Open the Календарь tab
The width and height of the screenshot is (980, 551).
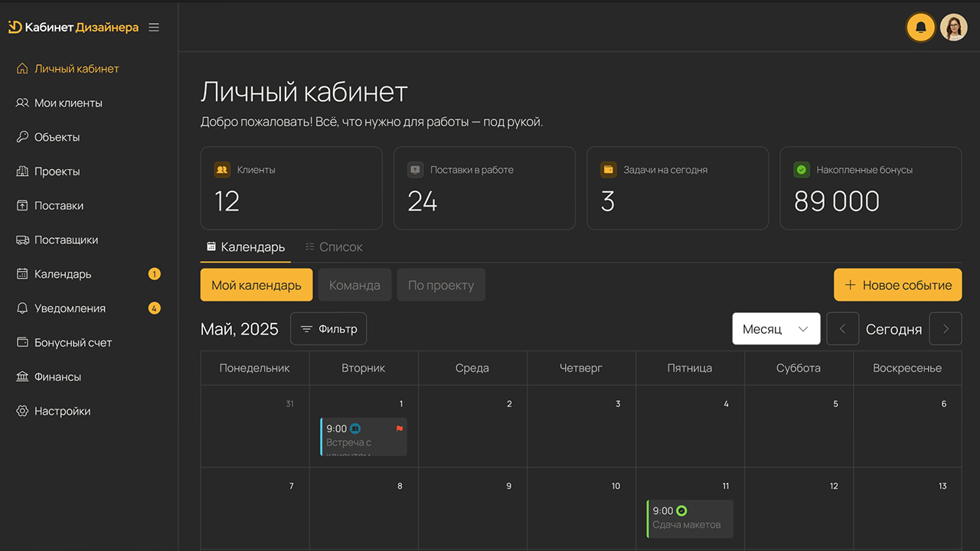point(245,246)
